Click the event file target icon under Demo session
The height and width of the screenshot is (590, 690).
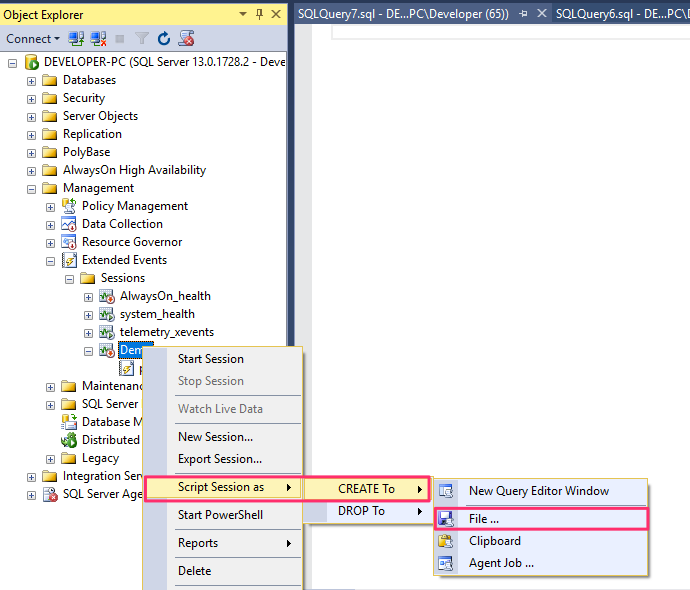tap(126, 368)
